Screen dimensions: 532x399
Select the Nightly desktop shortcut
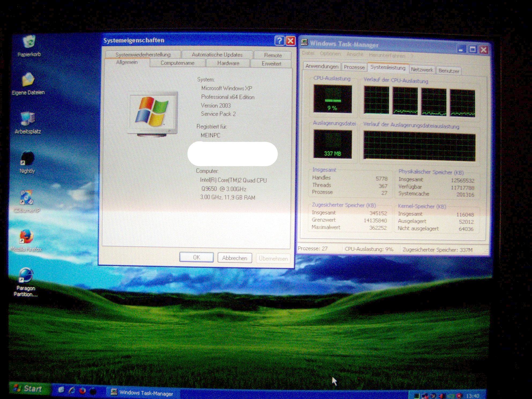point(27,162)
